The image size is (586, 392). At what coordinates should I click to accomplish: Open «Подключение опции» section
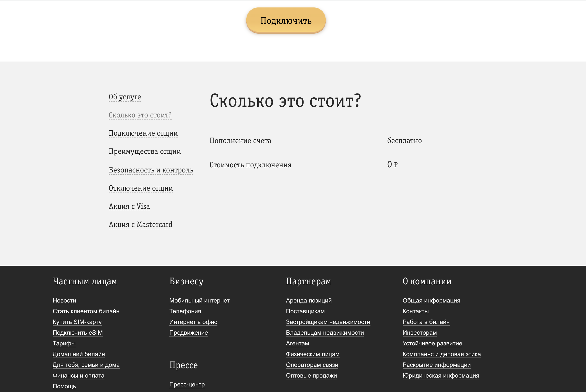[x=143, y=133]
